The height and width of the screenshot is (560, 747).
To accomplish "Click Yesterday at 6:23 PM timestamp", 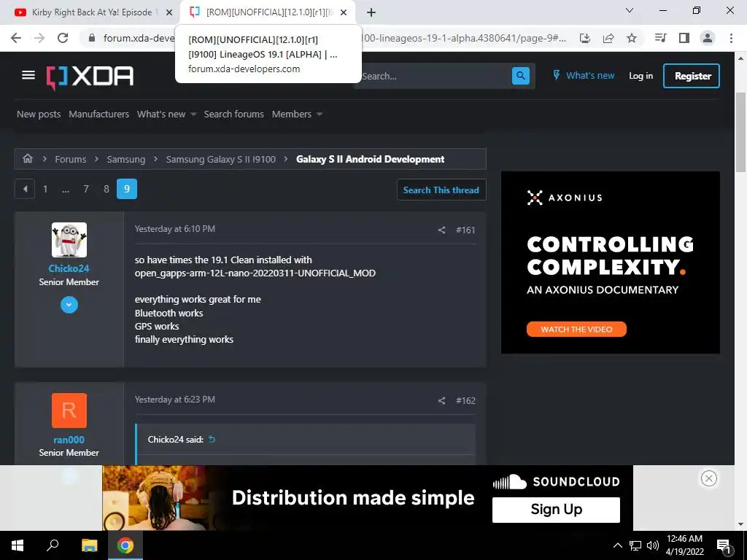I will coord(175,400).
